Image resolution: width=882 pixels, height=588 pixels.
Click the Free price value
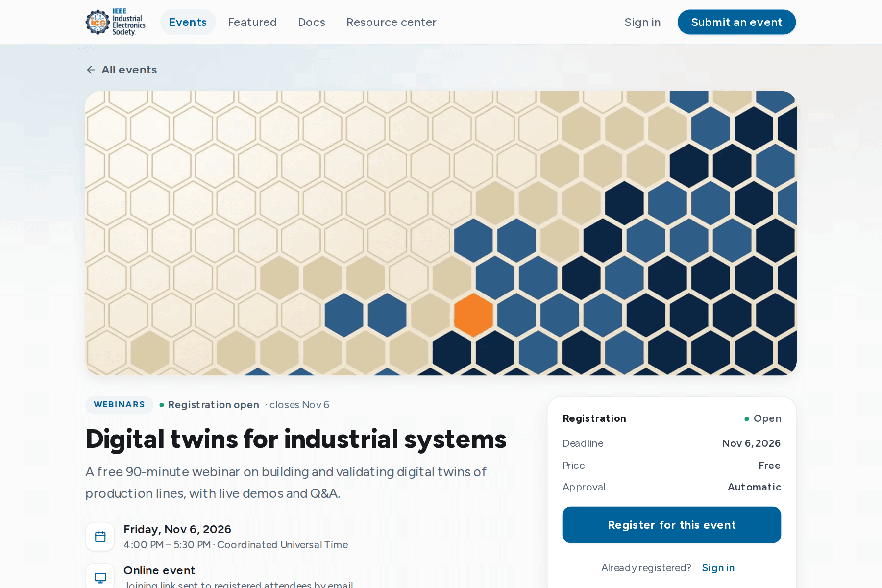769,465
